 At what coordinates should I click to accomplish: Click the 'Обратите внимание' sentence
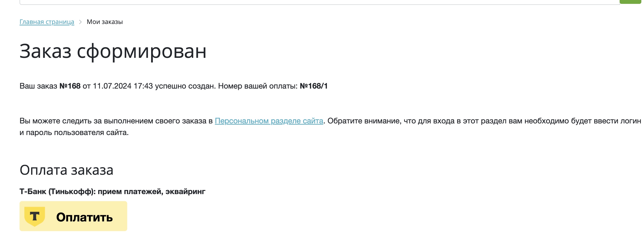364,121
